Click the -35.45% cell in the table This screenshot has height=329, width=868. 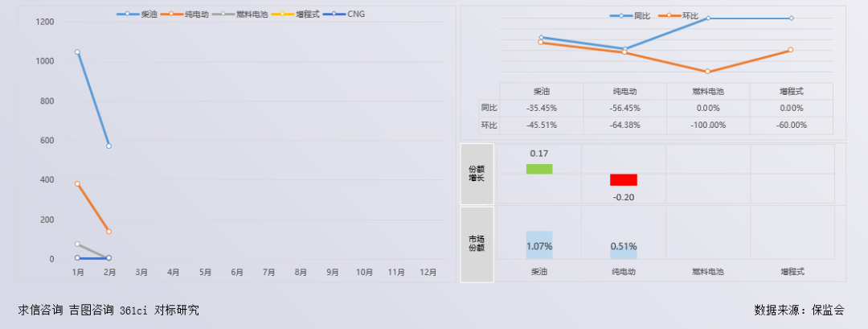click(x=541, y=108)
